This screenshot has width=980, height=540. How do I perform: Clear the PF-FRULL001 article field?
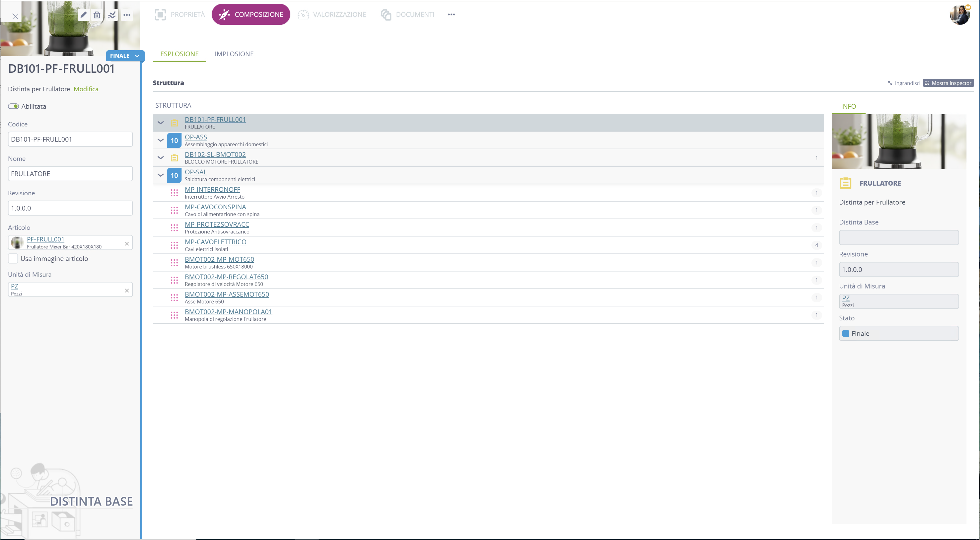coord(127,243)
